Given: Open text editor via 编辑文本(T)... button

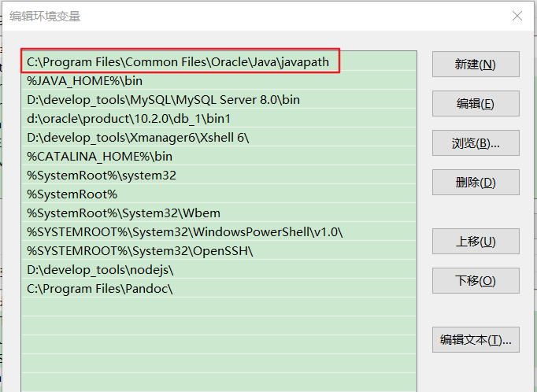Looking at the screenshot, I should pyautogui.click(x=475, y=340).
